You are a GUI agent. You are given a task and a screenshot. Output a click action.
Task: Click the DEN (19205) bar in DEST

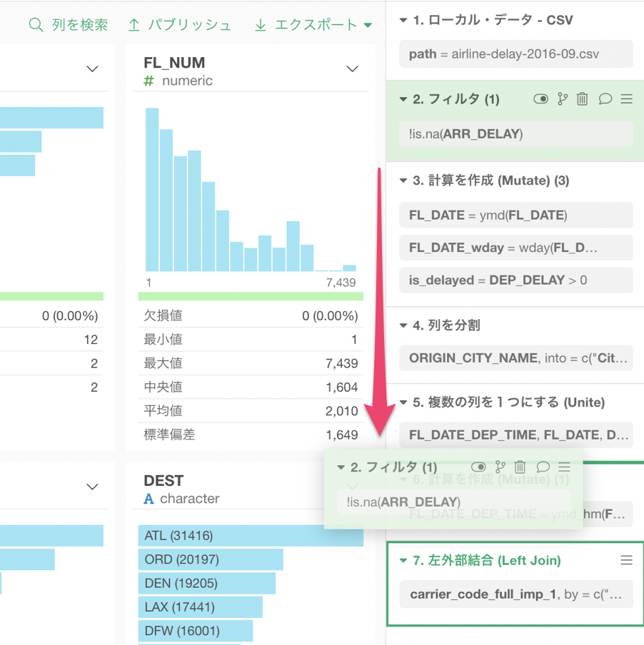pyautogui.click(x=207, y=584)
